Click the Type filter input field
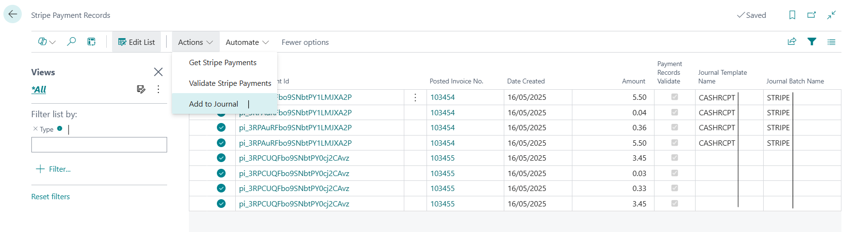The width and height of the screenshot is (868, 232). tap(99, 145)
